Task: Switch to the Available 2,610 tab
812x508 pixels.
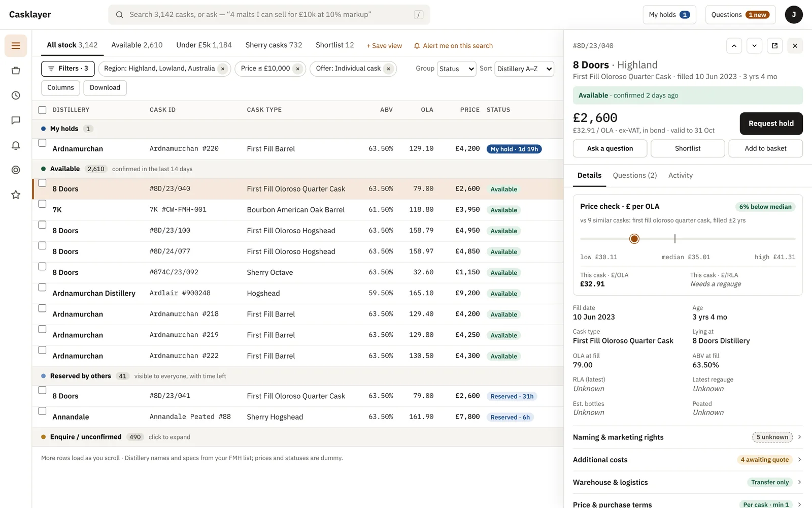Action: tap(137, 45)
